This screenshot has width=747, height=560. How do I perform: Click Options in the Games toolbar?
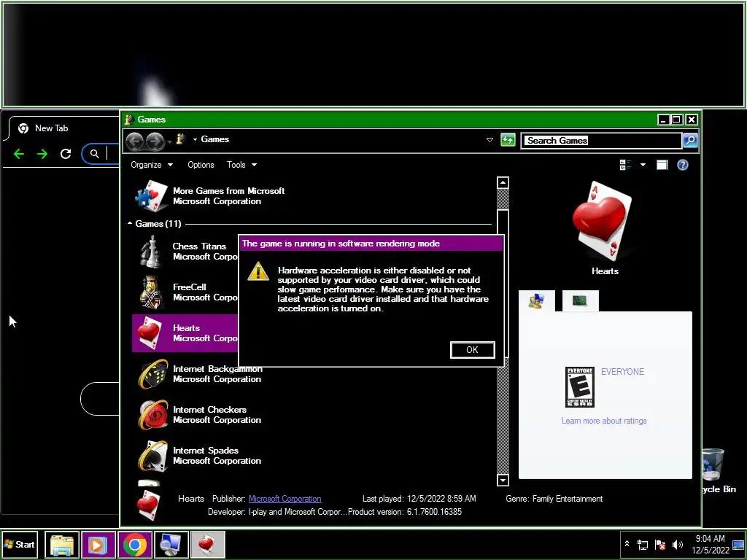coord(201,165)
